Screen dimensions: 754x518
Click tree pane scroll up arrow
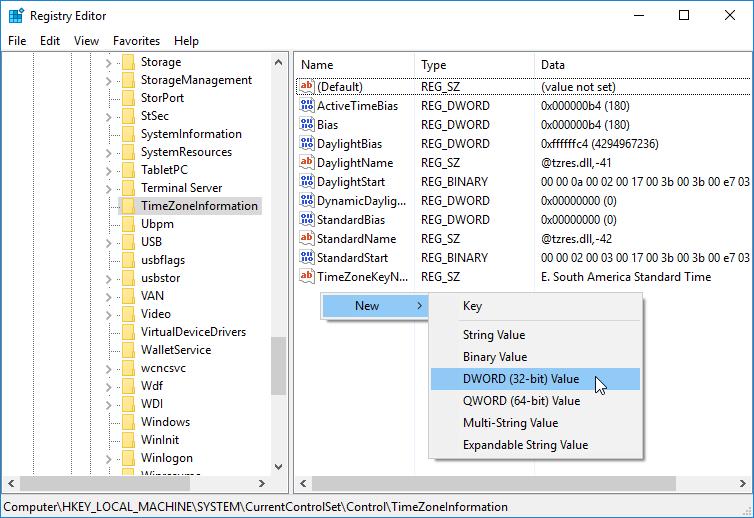coord(278,62)
